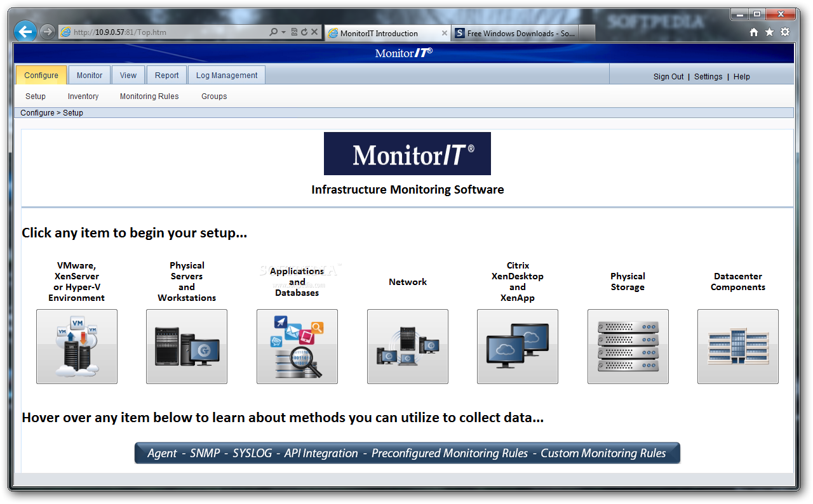Click the Inventory submenu link
This screenshot has height=504, width=813.
[x=83, y=96]
